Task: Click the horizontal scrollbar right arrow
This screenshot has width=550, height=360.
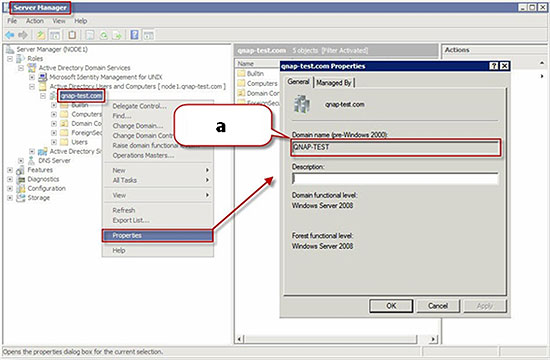Action: click(x=433, y=339)
